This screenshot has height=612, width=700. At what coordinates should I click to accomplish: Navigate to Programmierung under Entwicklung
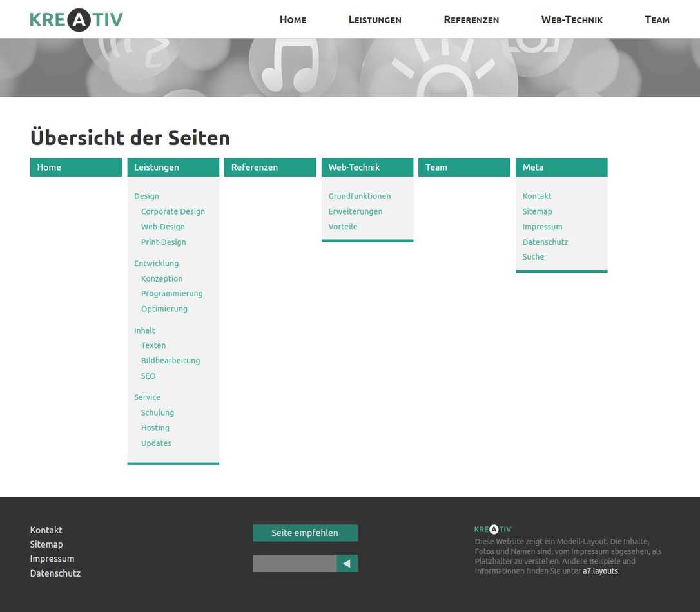tap(171, 294)
